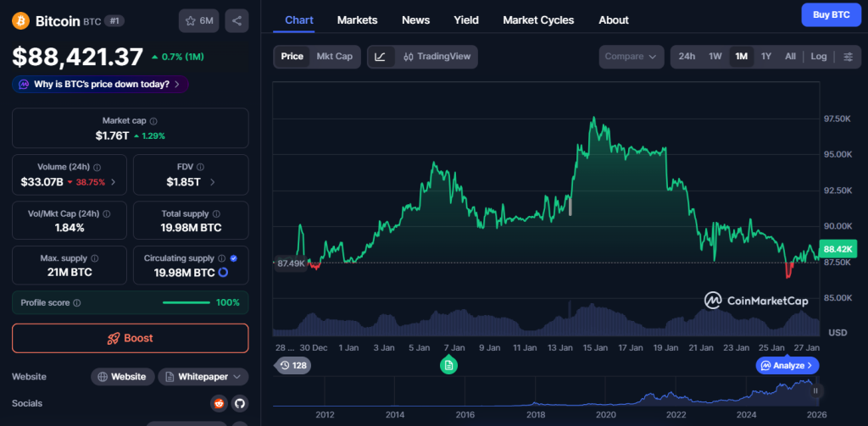Open 'Why is BTC's price down today?'
This screenshot has height=426, width=868.
point(100,85)
